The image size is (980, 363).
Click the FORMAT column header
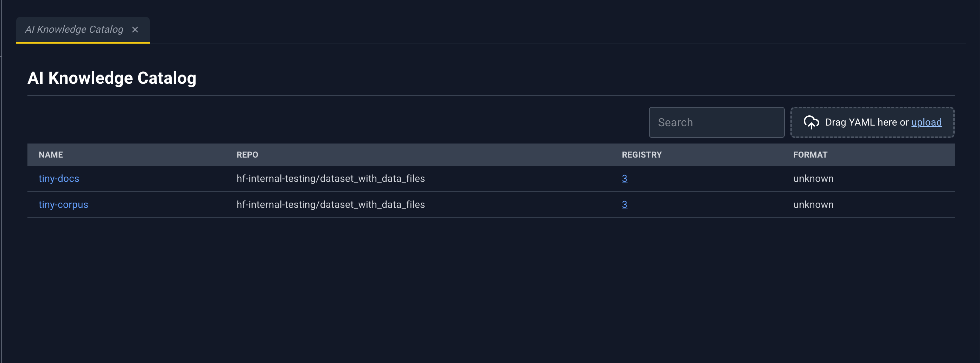[810, 155]
